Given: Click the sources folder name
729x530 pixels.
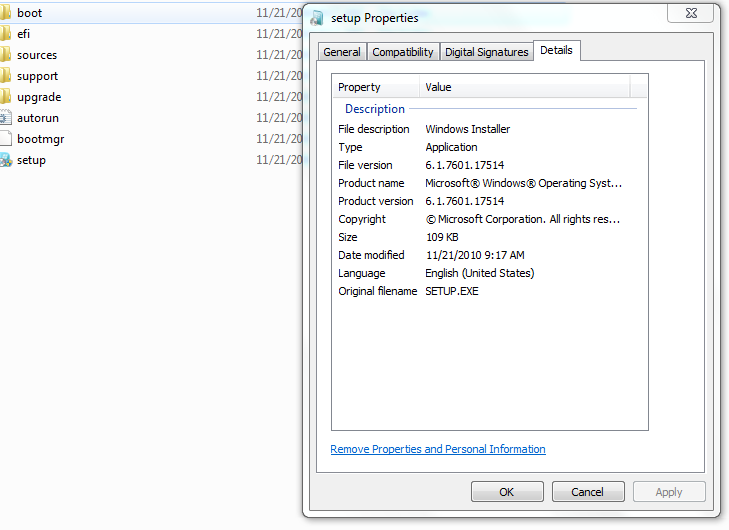Looking at the screenshot, I should point(37,55).
